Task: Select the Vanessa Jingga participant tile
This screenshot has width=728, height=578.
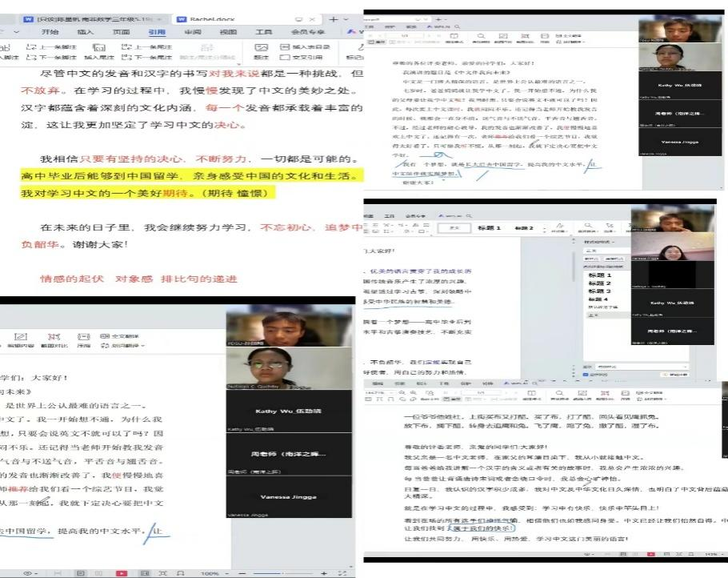Action: [x=289, y=497]
